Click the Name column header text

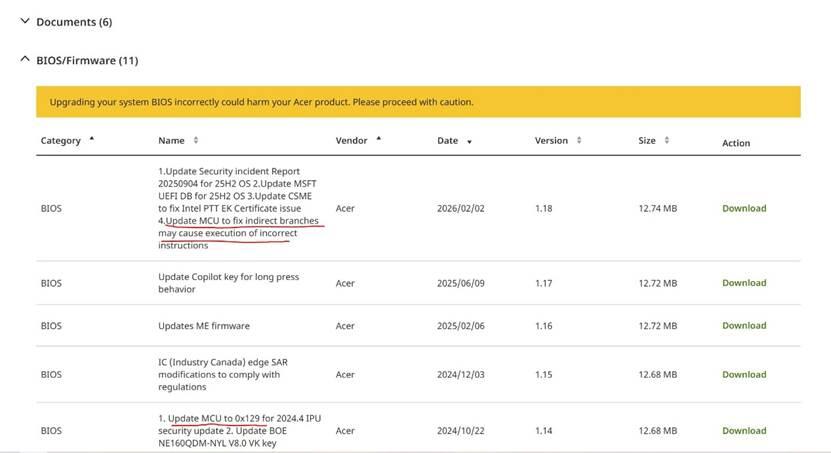tap(171, 140)
